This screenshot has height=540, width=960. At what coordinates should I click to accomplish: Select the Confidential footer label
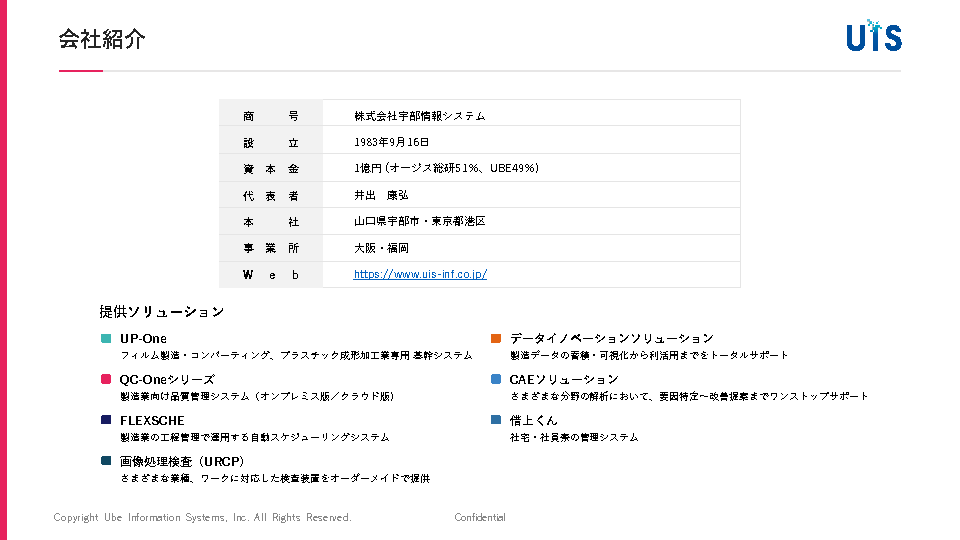pyautogui.click(x=480, y=517)
